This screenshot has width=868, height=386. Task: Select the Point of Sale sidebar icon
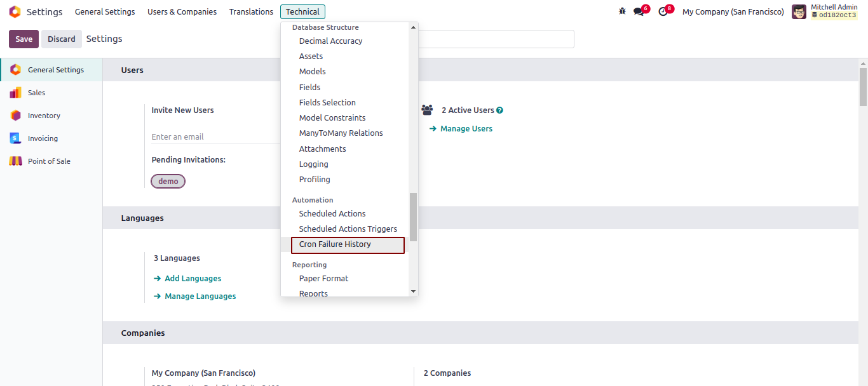pos(15,161)
